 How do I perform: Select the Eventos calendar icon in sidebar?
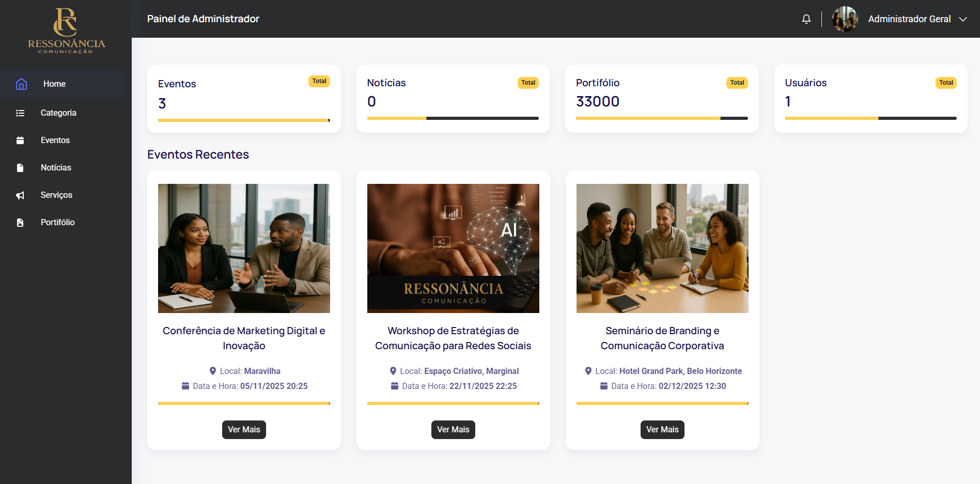(x=20, y=140)
